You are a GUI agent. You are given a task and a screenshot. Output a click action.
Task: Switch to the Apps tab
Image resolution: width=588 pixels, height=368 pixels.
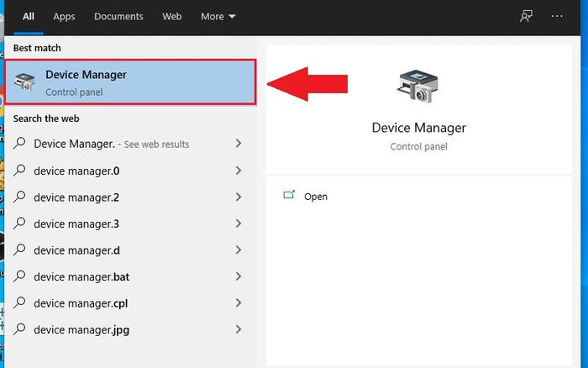[64, 17]
